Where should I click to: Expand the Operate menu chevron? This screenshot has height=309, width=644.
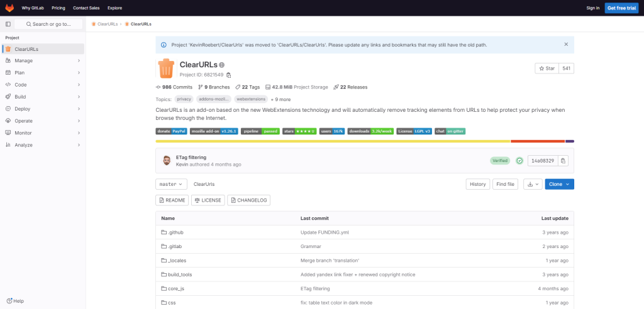coord(79,121)
